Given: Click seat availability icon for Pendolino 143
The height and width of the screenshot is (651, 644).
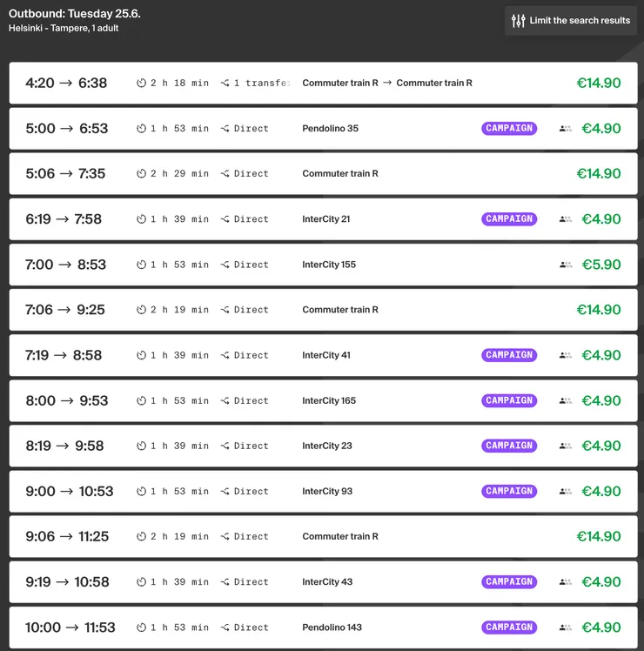Looking at the screenshot, I should [566, 628].
